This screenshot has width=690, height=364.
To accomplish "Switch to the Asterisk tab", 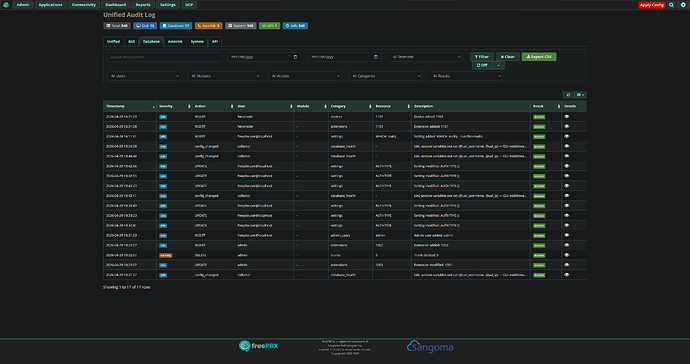I will 175,41.
